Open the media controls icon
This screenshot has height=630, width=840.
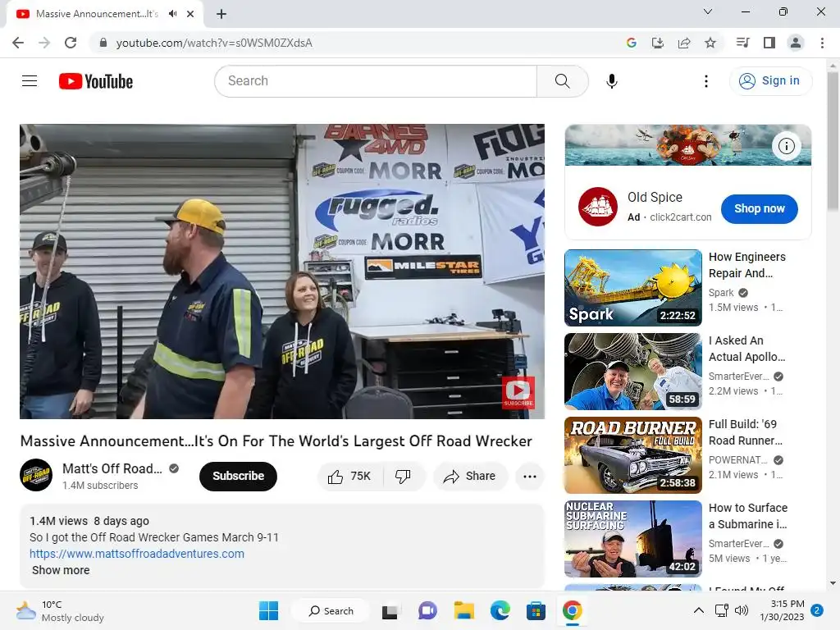[x=742, y=43]
